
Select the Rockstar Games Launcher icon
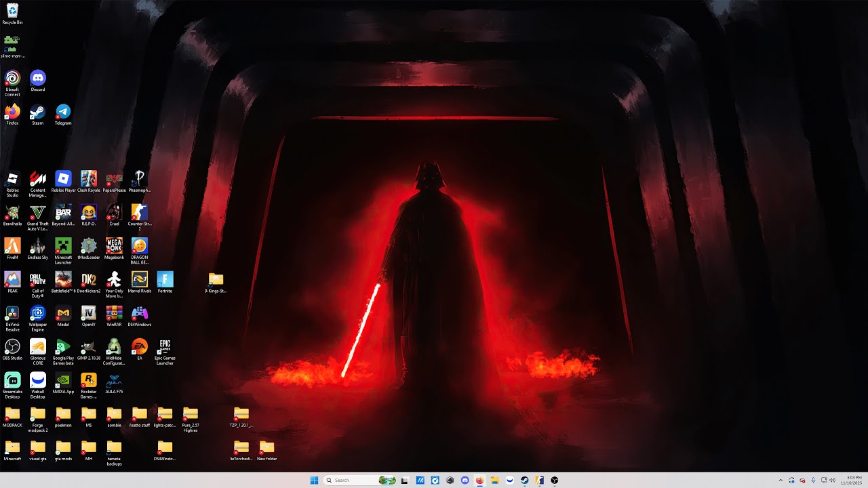89,386
